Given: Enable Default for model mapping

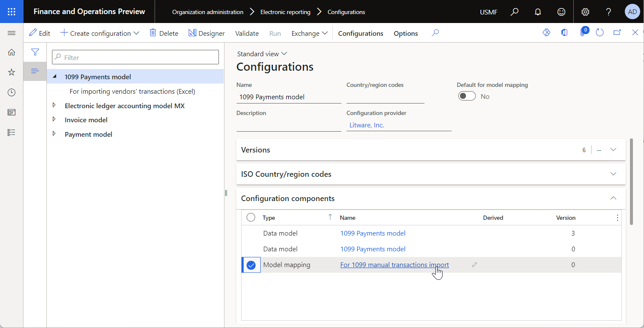Looking at the screenshot, I should (x=467, y=96).
